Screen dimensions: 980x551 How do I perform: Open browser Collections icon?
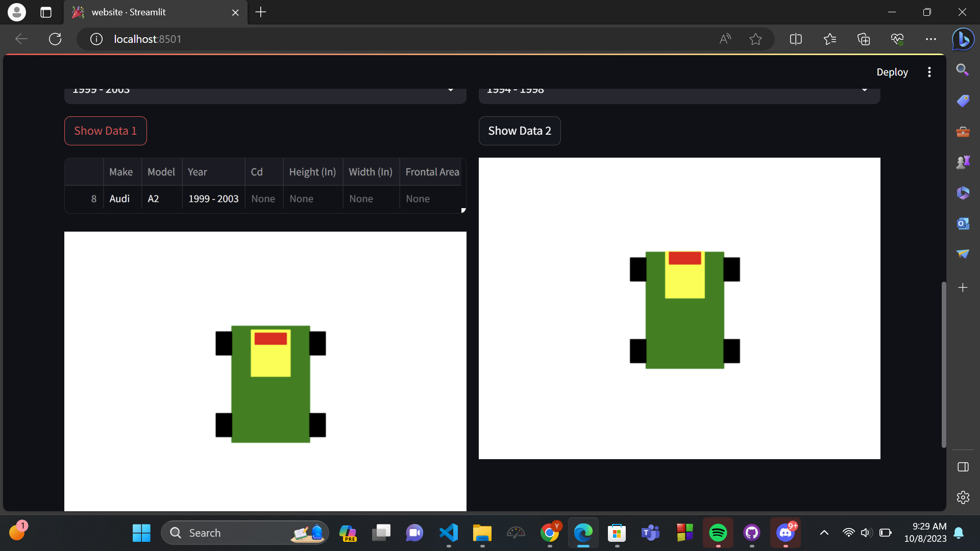click(863, 39)
